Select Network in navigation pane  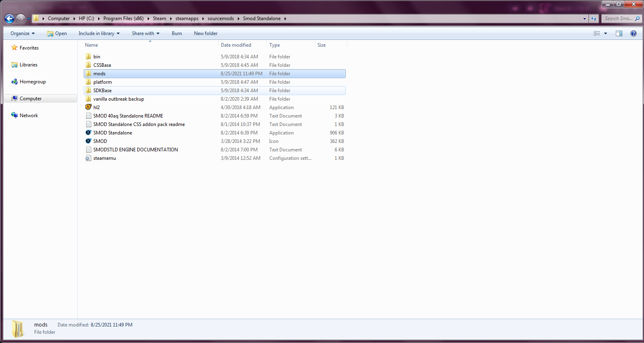click(x=25, y=116)
